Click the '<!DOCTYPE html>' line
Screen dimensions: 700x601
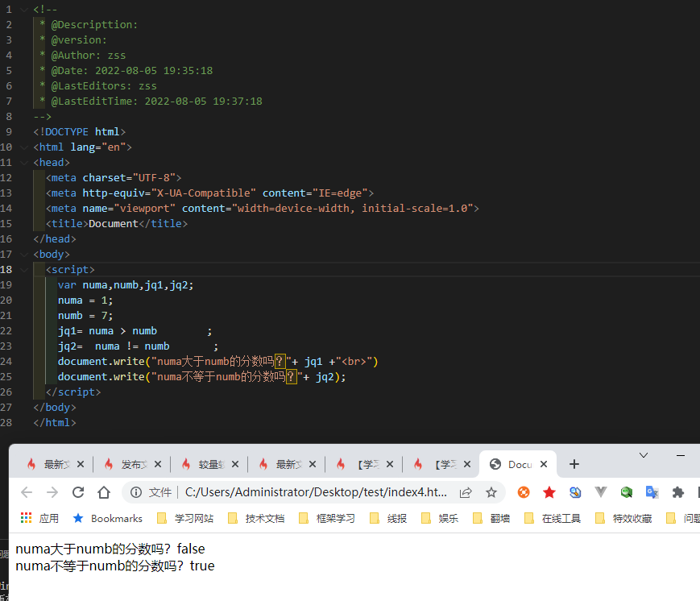pyautogui.click(x=80, y=131)
